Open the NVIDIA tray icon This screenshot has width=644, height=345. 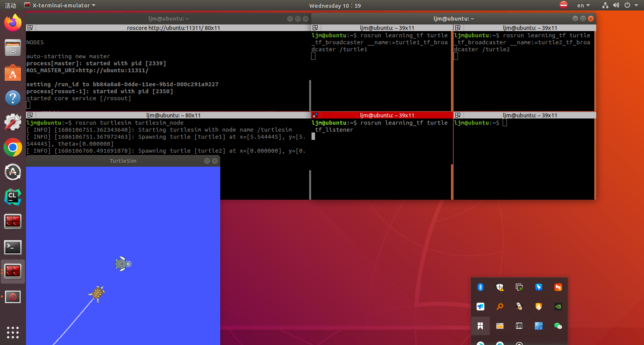pos(558,307)
